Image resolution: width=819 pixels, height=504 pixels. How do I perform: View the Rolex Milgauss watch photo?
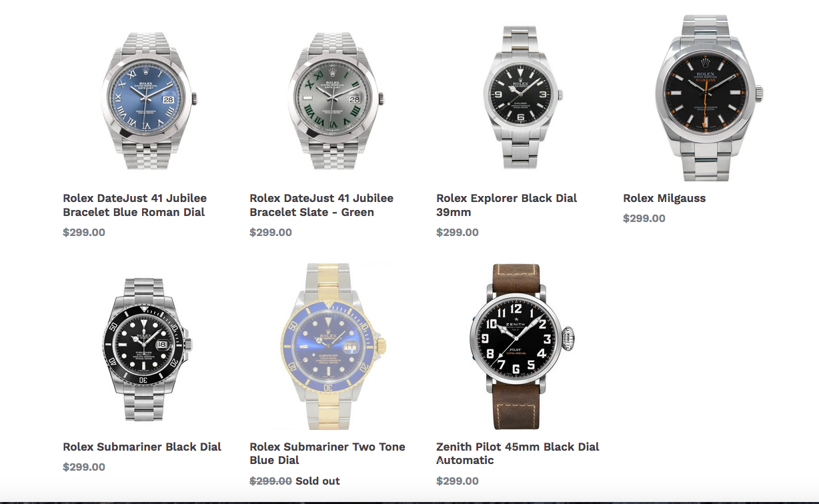click(x=710, y=97)
